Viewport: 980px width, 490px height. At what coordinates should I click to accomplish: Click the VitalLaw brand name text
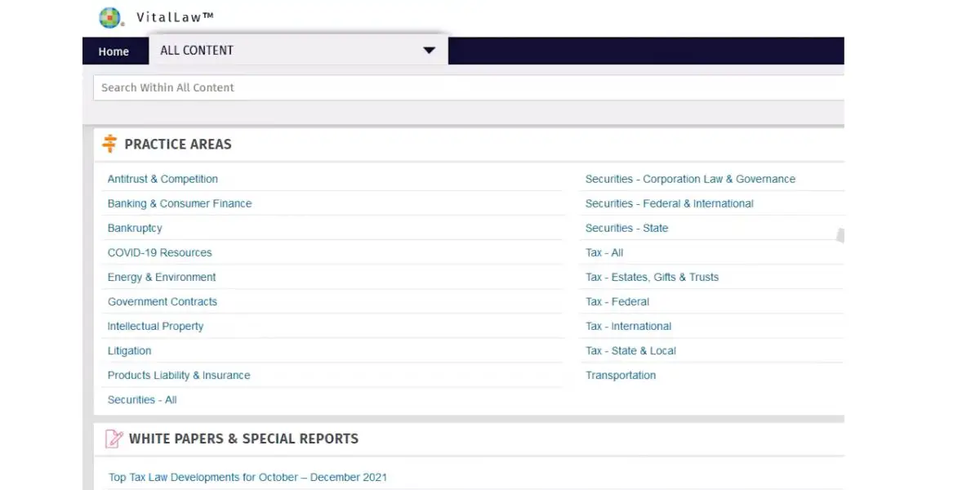pyautogui.click(x=175, y=17)
